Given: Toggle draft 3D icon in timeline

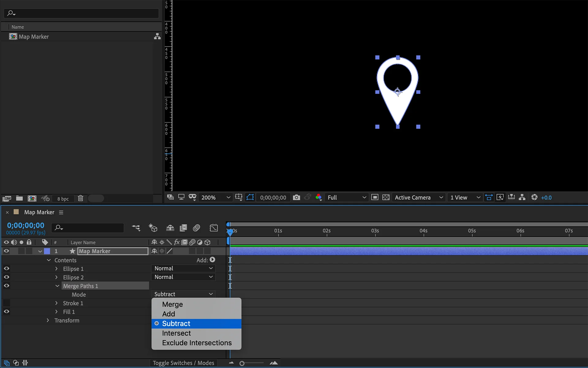Looking at the screenshot, I should pos(153,228).
